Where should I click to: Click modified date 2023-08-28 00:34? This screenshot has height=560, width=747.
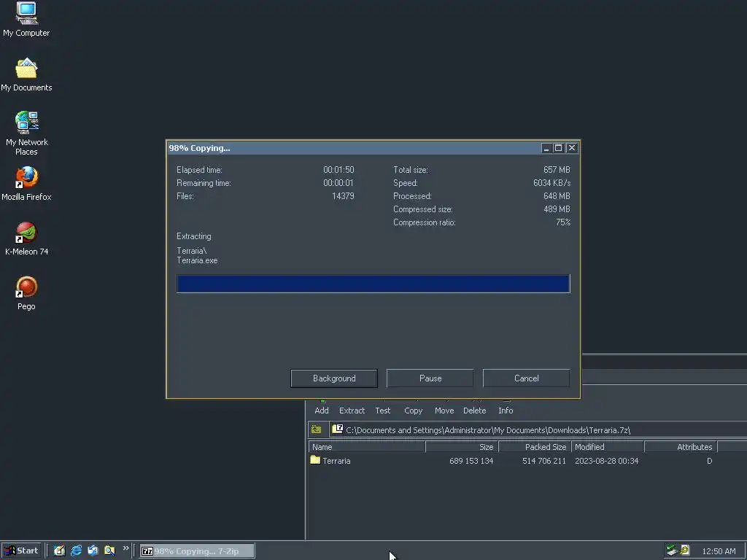click(606, 461)
